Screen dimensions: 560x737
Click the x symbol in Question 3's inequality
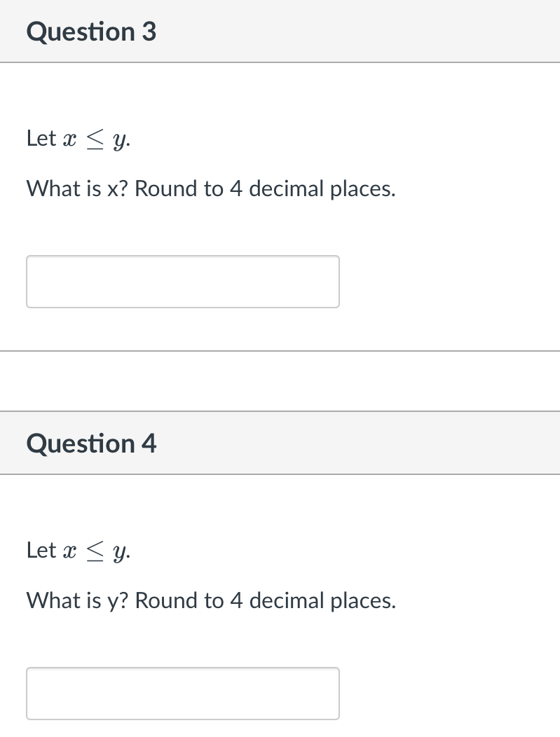click(71, 138)
